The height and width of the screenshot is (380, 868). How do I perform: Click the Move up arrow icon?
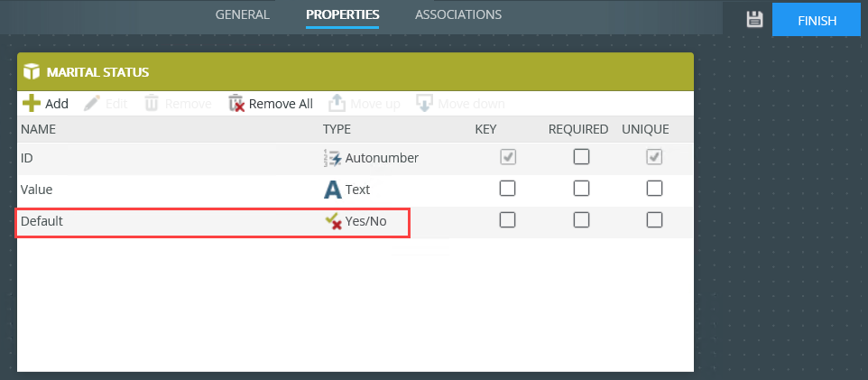pyautogui.click(x=337, y=103)
